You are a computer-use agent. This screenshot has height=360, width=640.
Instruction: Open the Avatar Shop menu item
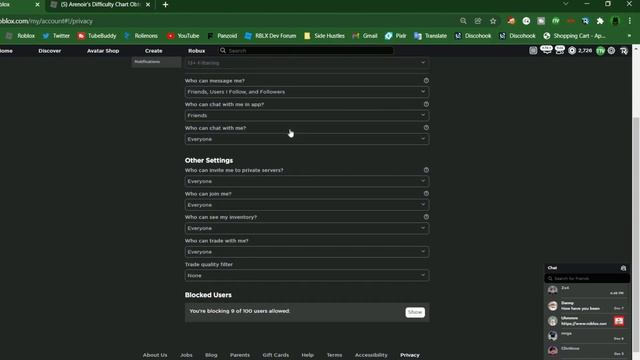103,51
